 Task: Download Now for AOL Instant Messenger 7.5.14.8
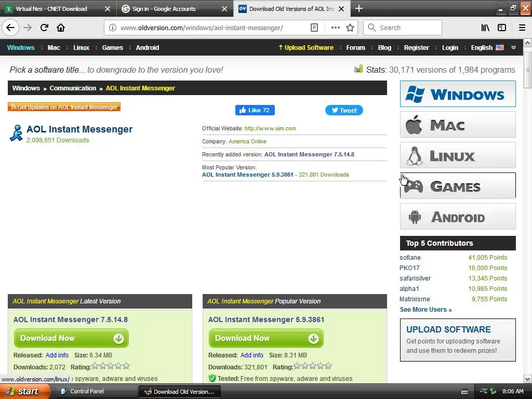click(71, 338)
